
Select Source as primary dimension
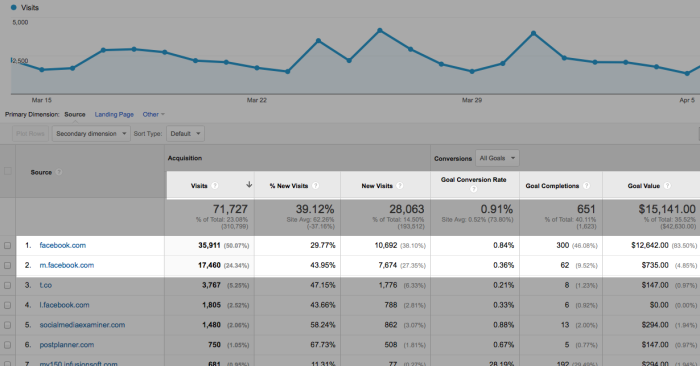click(x=75, y=114)
